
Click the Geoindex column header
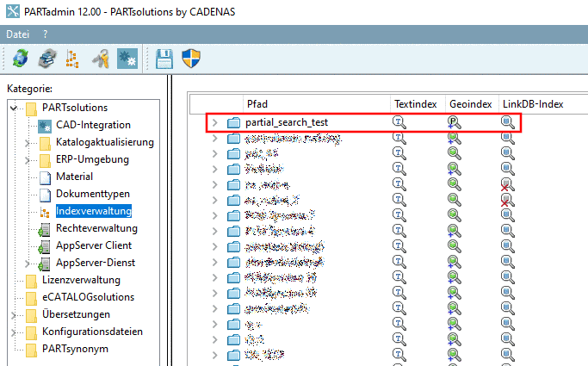472,104
